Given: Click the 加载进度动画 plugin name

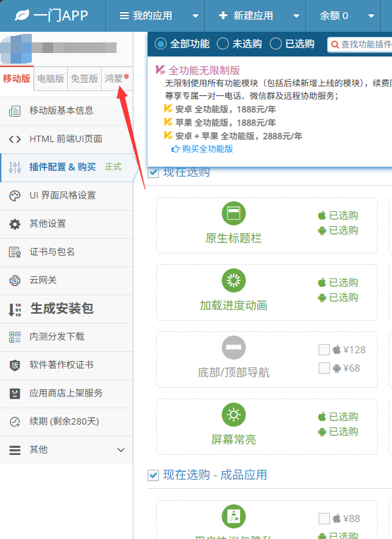Looking at the screenshot, I should (234, 305).
